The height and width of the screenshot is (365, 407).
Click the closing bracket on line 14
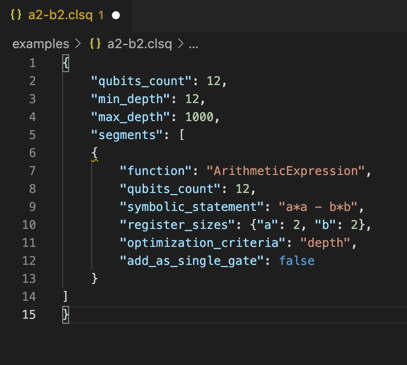(x=66, y=297)
